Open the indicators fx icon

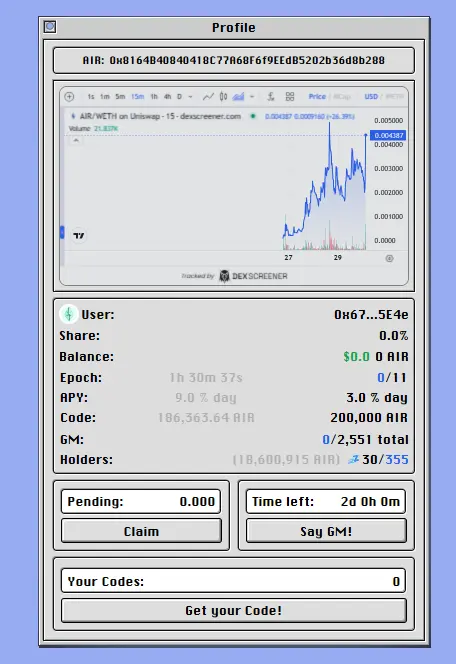(x=271, y=97)
